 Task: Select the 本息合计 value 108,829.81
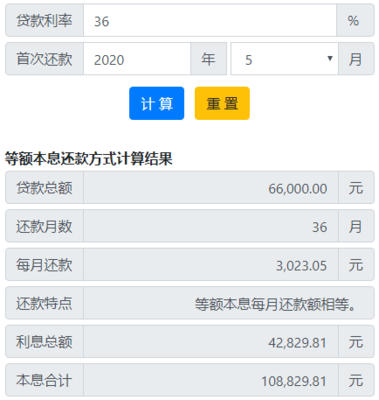[x=294, y=381]
